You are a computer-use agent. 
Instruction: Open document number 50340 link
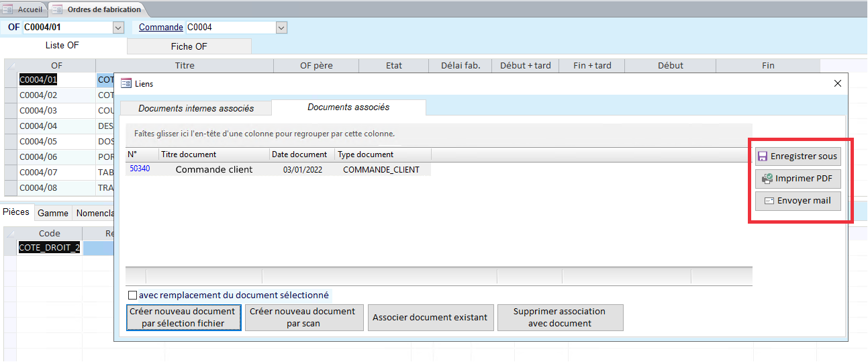pos(140,169)
